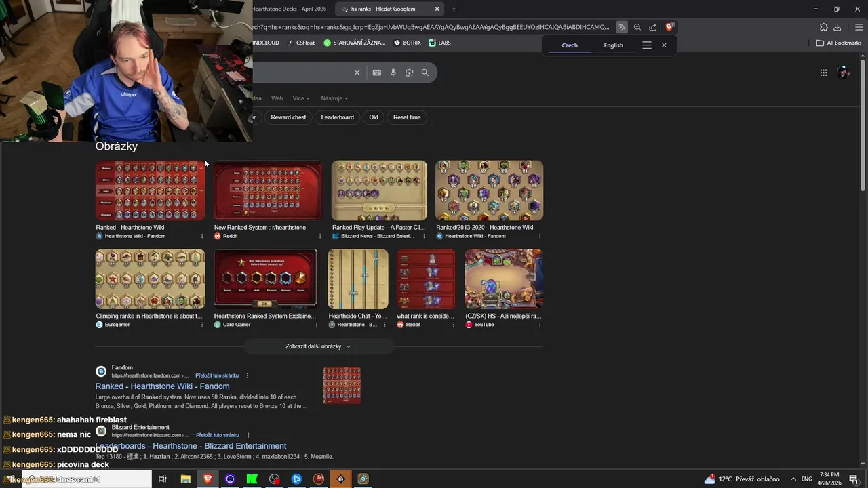Image resolution: width=868 pixels, height=488 pixels.
Task: Switch to the Hearthstone Decks tab
Action: click(290, 9)
